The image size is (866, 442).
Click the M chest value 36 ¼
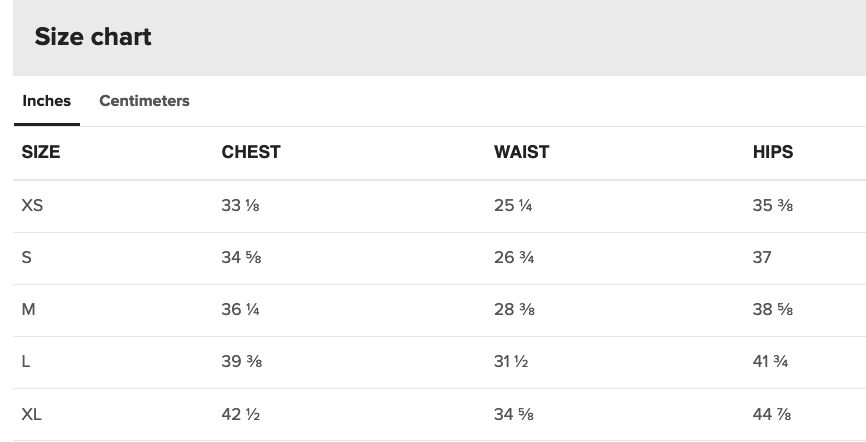point(241,310)
